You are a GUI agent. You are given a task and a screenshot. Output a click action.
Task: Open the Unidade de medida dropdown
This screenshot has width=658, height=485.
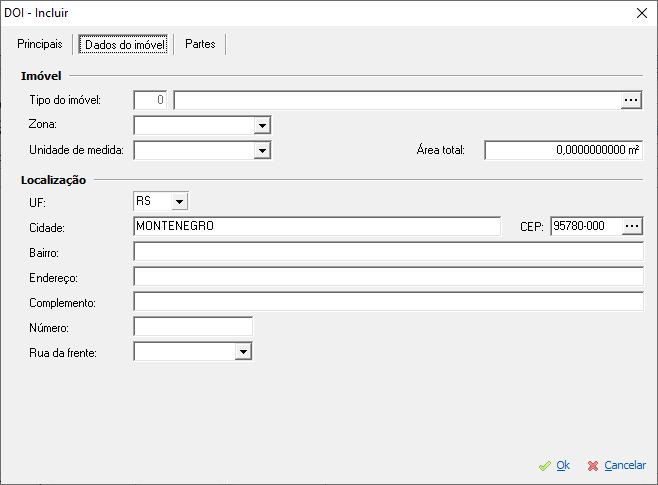[x=262, y=151]
